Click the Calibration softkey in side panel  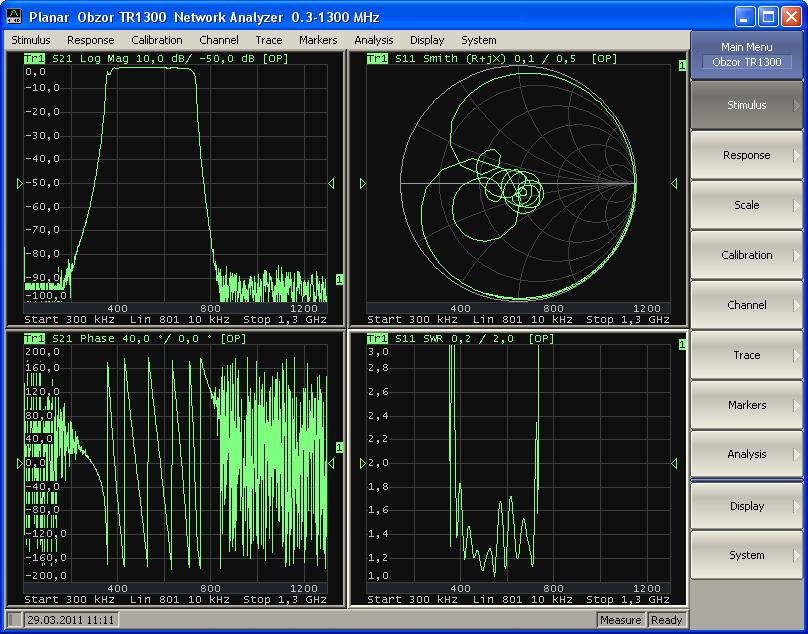(746, 255)
